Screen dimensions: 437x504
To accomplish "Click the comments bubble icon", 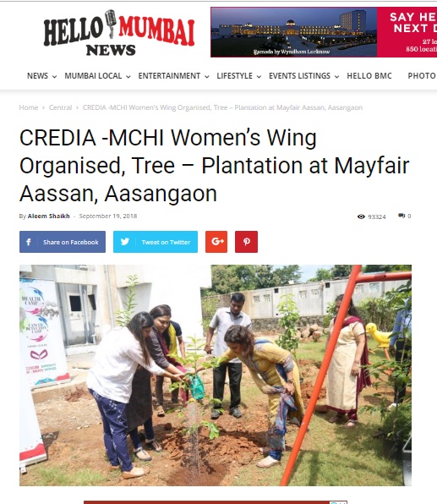I will tap(401, 216).
